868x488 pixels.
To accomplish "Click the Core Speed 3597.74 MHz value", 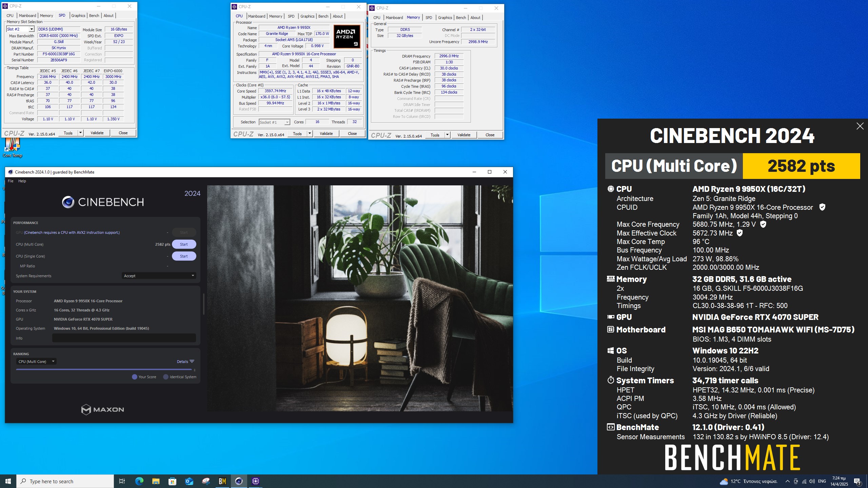I will pos(275,91).
